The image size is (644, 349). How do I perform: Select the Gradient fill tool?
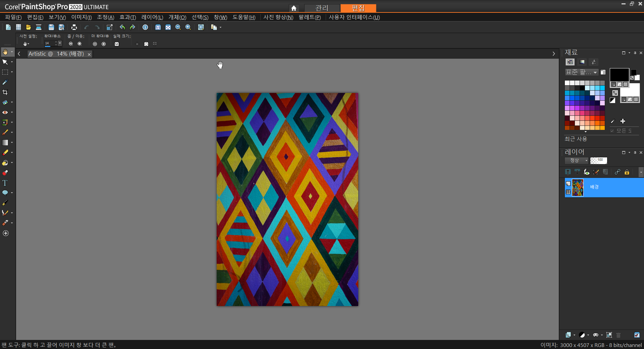pos(5,143)
